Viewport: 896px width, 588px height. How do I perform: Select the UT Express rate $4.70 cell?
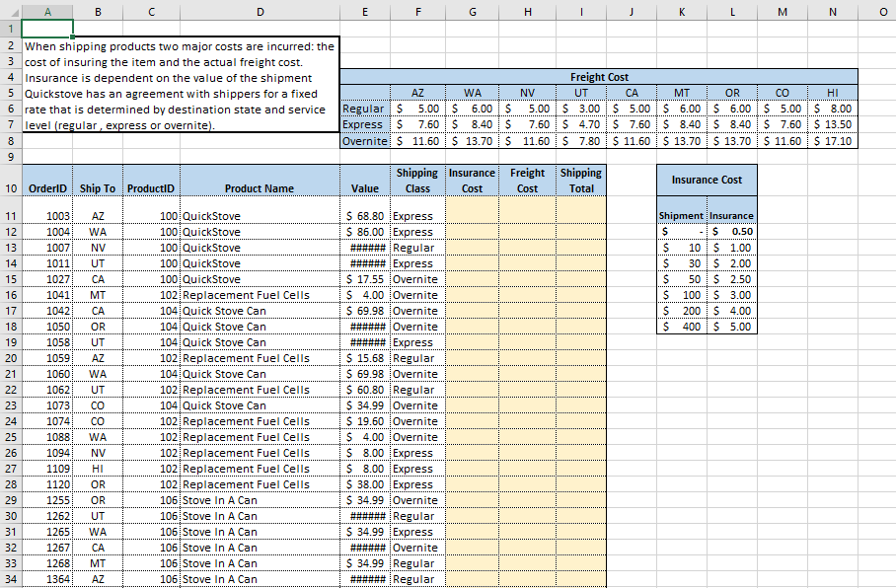[580, 125]
